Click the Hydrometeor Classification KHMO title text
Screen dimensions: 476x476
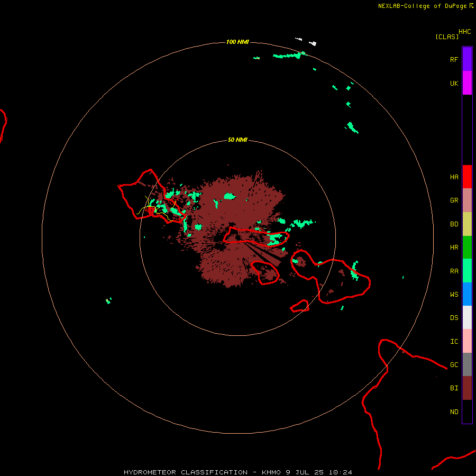tap(237, 472)
